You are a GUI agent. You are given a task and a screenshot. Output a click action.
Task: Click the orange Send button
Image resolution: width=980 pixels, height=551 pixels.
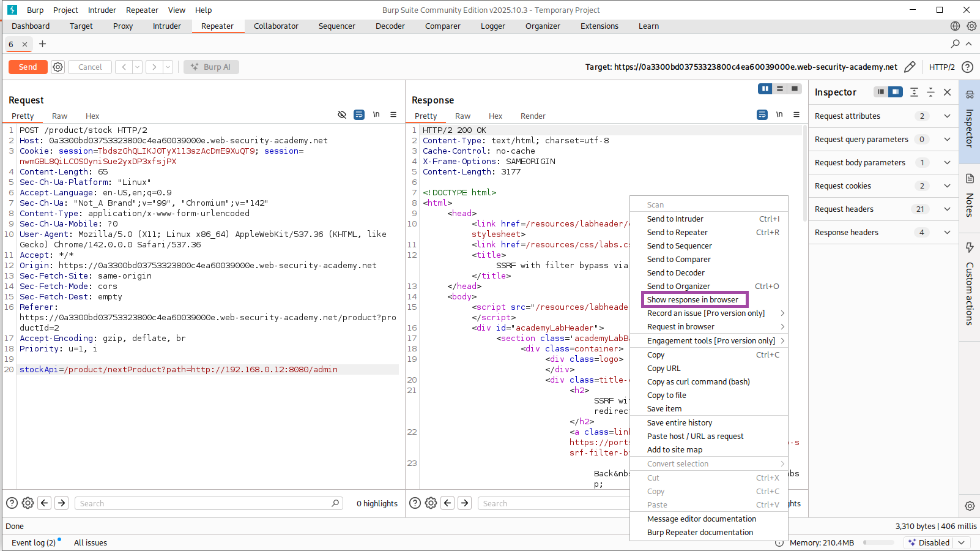click(x=28, y=67)
